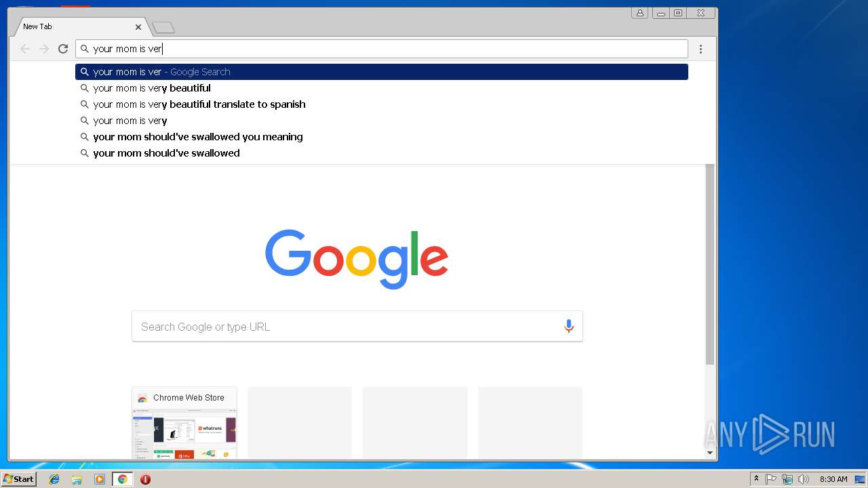The image size is (868, 488).
Task: Open the Chrome Web Store thumbnail
Action: coord(184,434)
